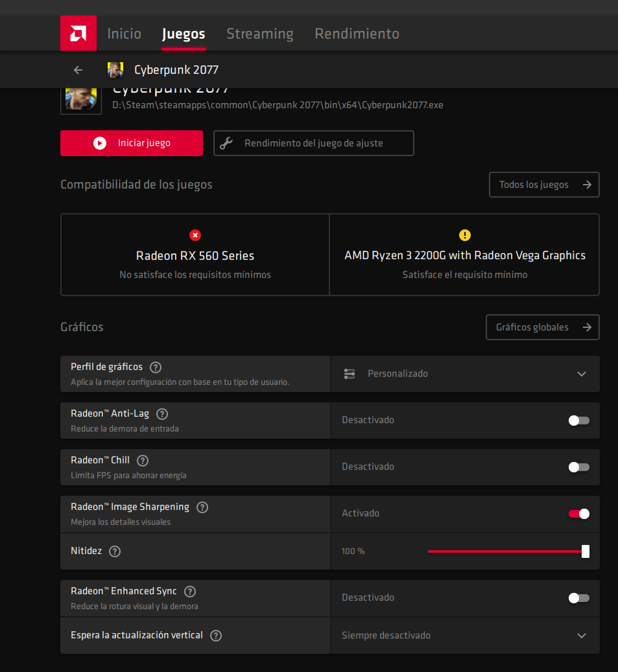Viewport: 618px width, 672px height.
Task: Expand the Personalizado graphics profile dropdown
Action: click(465, 374)
